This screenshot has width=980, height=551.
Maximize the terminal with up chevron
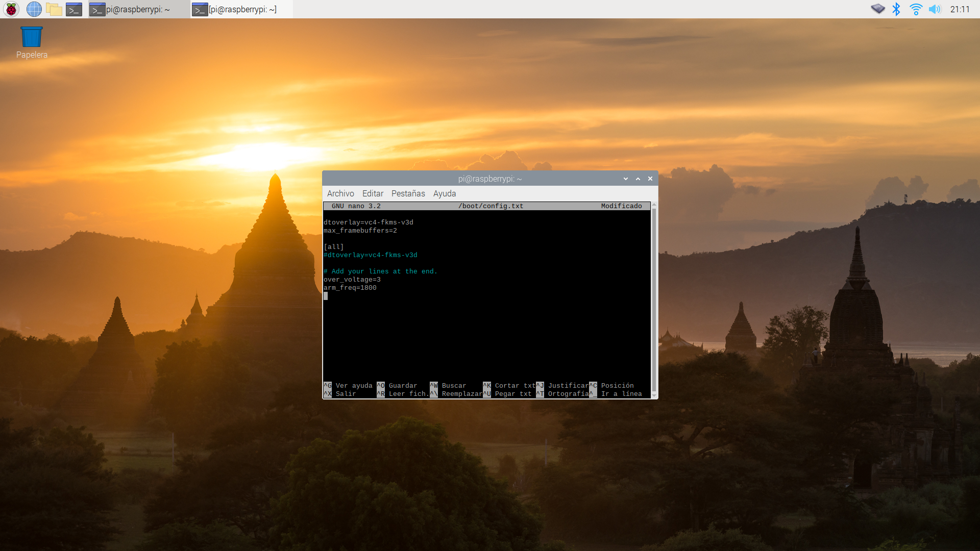(x=638, y=179)
